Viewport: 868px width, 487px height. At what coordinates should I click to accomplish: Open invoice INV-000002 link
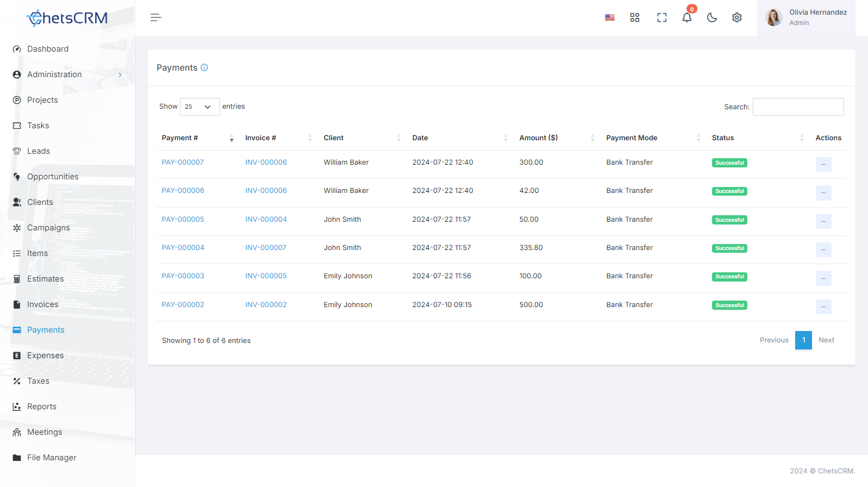[266, 305]
